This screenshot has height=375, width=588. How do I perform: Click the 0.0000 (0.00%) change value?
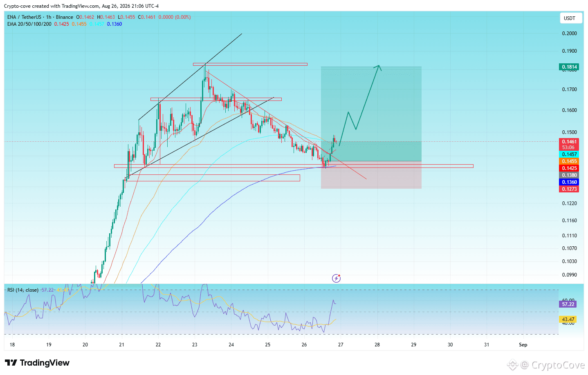[175, 17]
